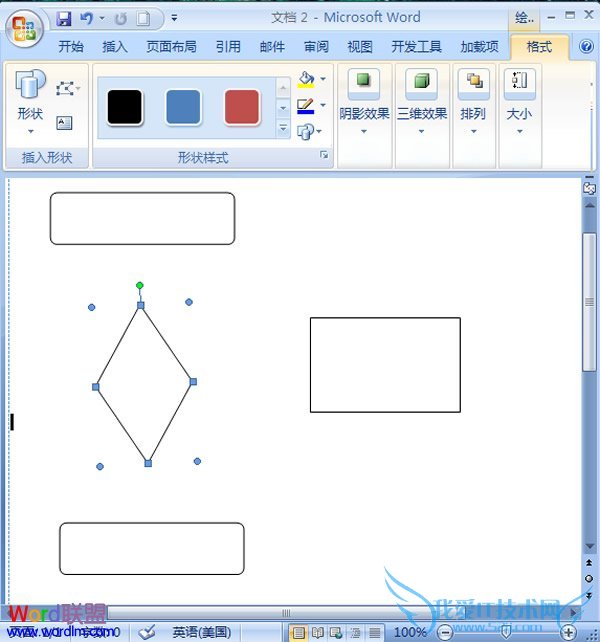Open the 大小 size options
Image resolution: width=600 pixels, height=642 pixels.
coord(519,101)
